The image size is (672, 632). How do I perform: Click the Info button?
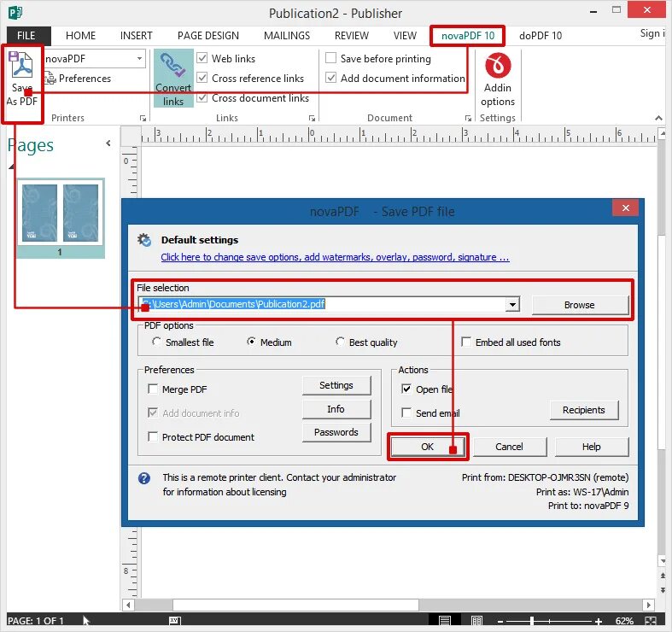click(336, 409)
